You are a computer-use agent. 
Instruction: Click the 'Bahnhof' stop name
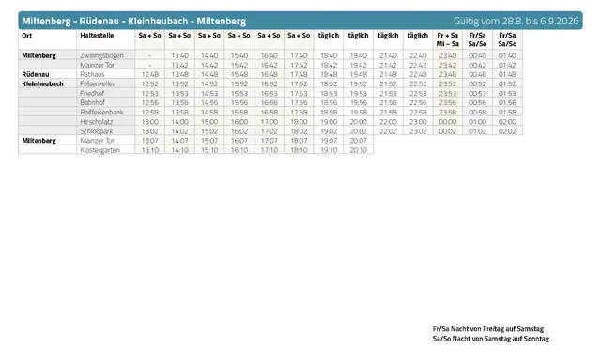click(92, 102)
